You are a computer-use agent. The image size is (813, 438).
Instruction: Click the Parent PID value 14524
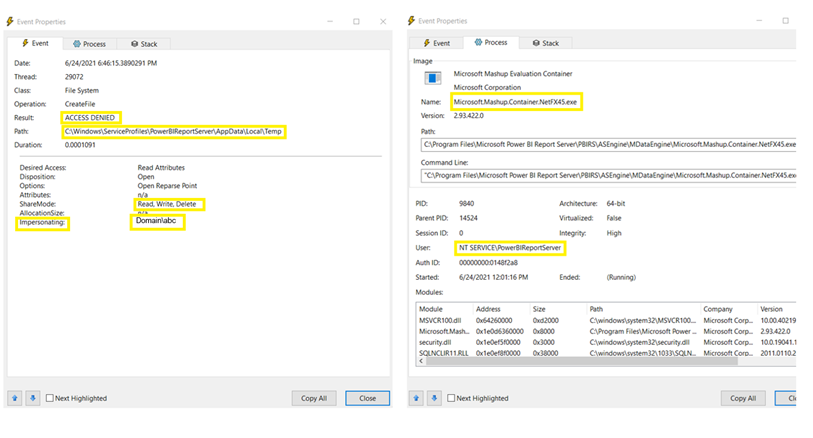[468, 218]
